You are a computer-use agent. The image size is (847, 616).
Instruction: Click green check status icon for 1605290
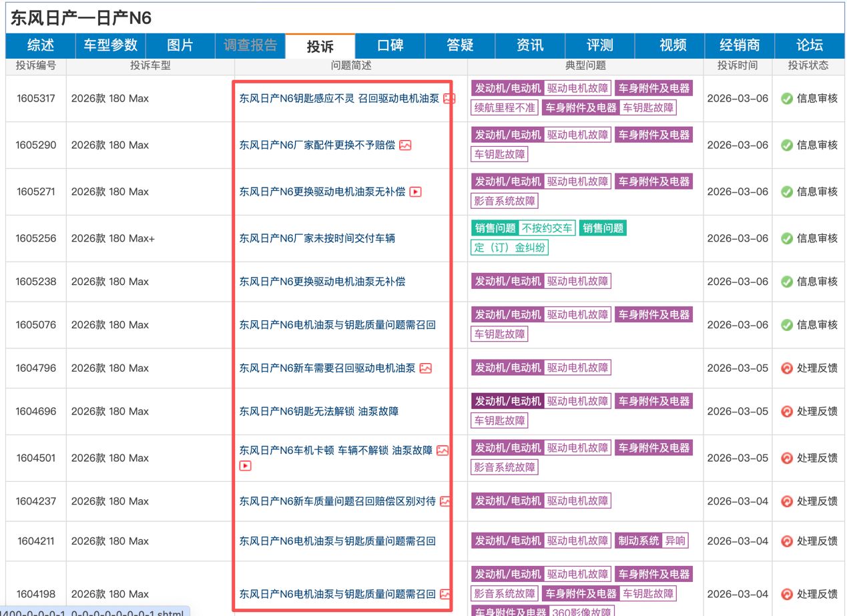click(x=786, y=145)
